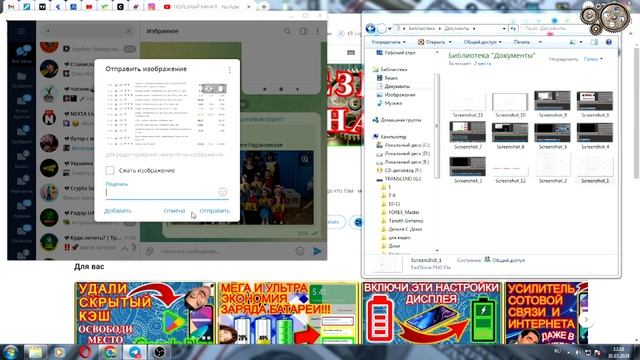Switch to Gmail pinned browser tab
The image size is (640, 360).
(11, 7)
